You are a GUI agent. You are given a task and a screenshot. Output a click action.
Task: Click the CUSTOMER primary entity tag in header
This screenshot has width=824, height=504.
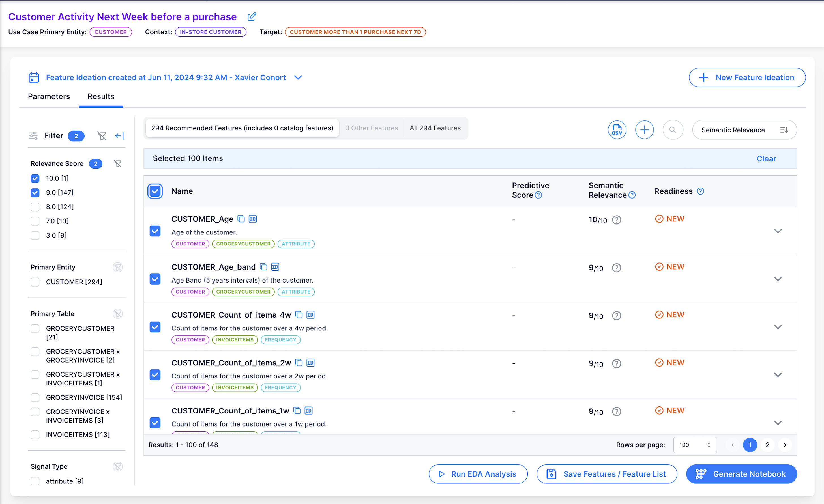coord(110,32)
